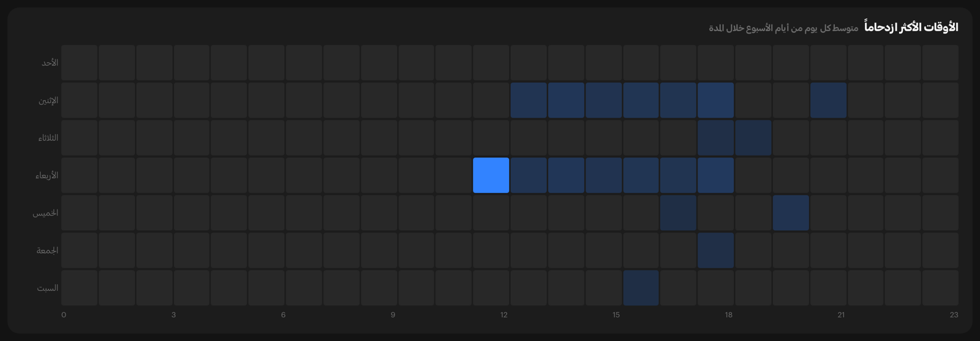
Task: Click the الأحد cell at hour 0
Action: [79, 63]
